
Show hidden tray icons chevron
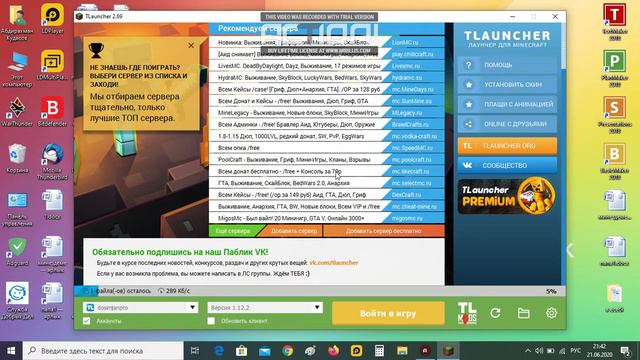[528, 351]
